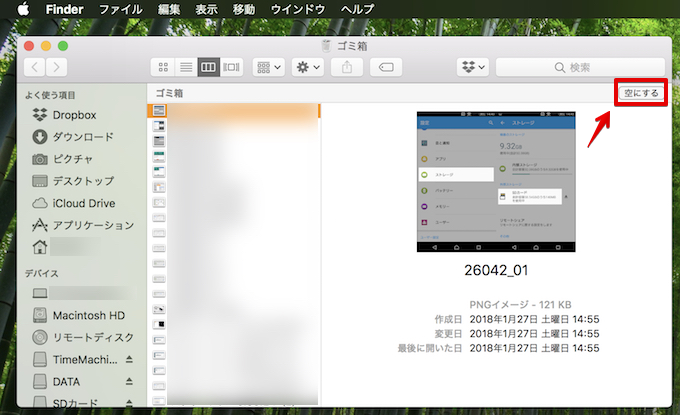Switch to Cover Flow view

[231, 67]
